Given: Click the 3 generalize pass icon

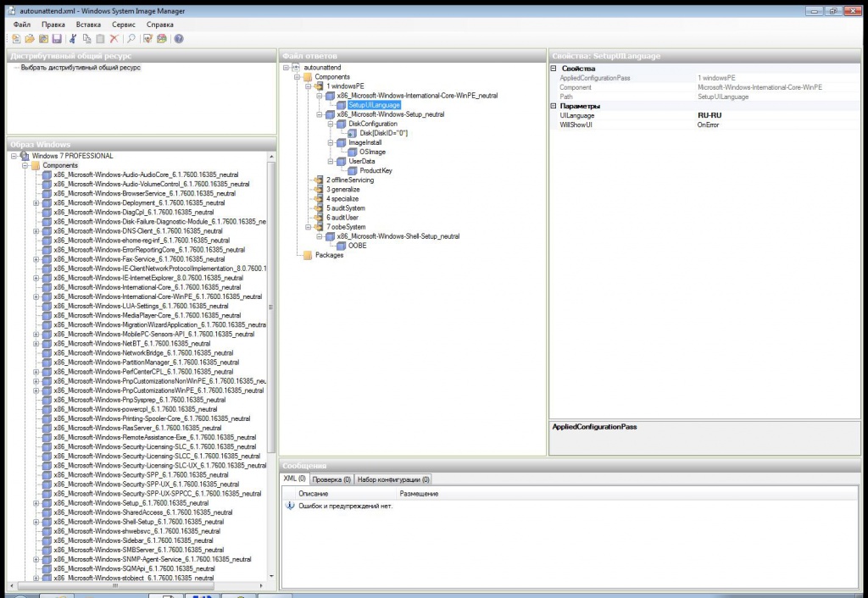Looking at the screenshot, I should (x=319, y=189).
